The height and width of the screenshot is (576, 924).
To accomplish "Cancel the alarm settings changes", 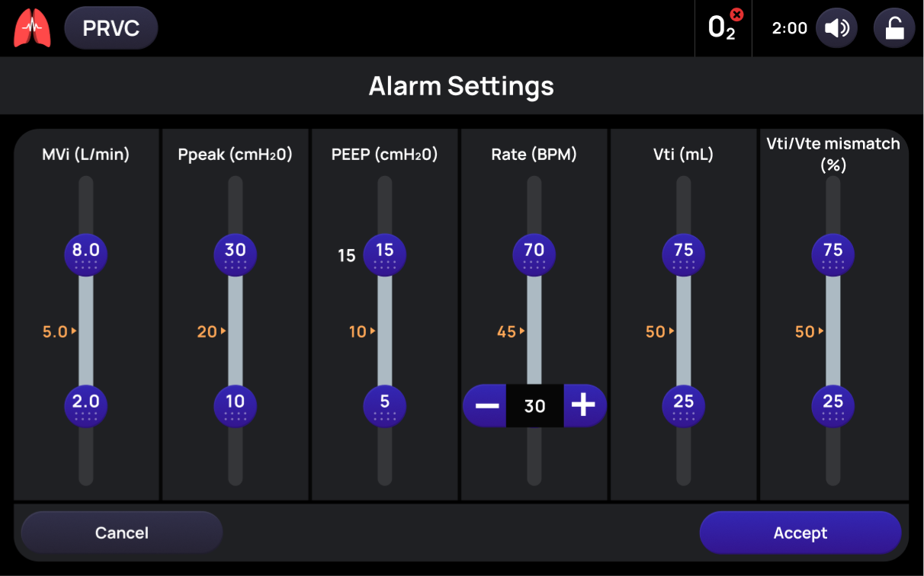I will click(122, 533).
